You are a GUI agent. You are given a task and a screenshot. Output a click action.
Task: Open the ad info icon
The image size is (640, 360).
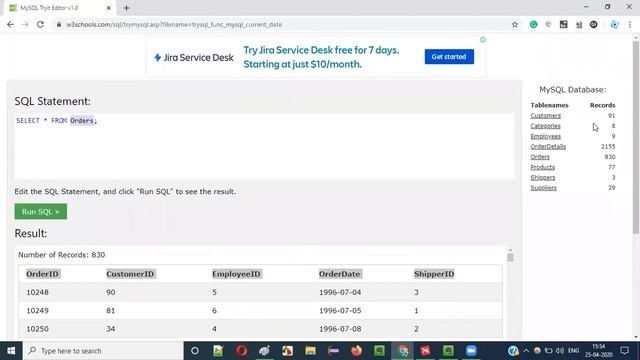[x=483, y=40]
